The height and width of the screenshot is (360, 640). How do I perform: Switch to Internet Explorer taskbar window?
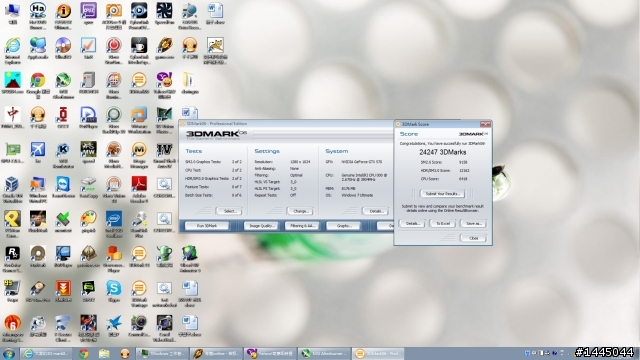47,353
